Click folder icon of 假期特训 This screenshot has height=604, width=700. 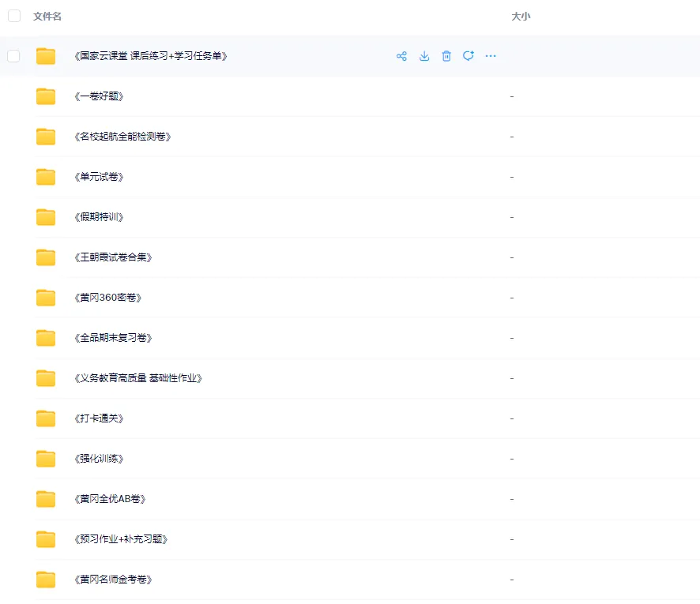click(46, 217)
